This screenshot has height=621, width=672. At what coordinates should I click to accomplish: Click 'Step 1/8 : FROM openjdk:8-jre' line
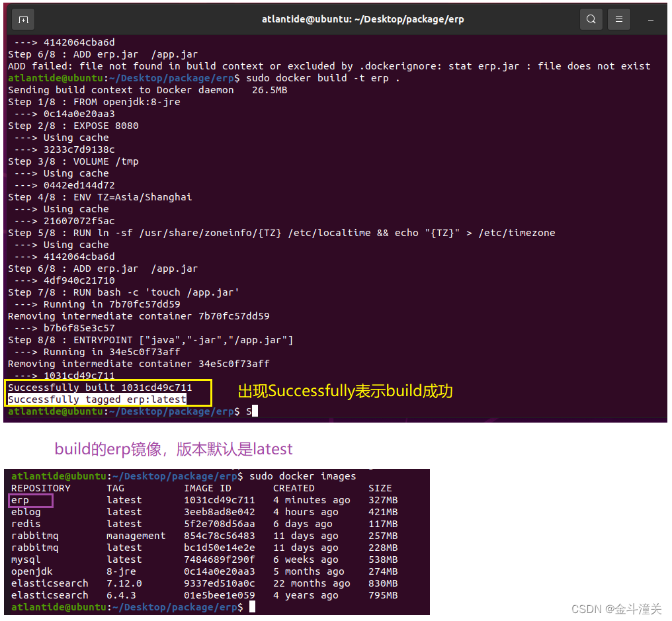coord(94,102)
